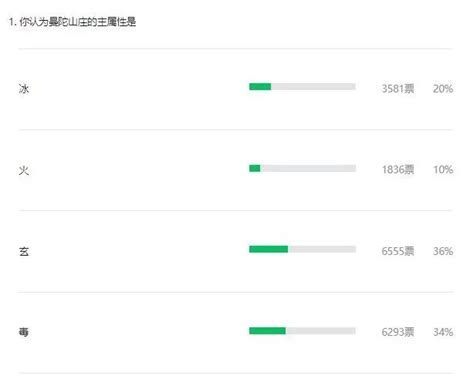Click the 20% progress bar for 冰
This screenshot has width=474, height=382.
pos(302,87)
